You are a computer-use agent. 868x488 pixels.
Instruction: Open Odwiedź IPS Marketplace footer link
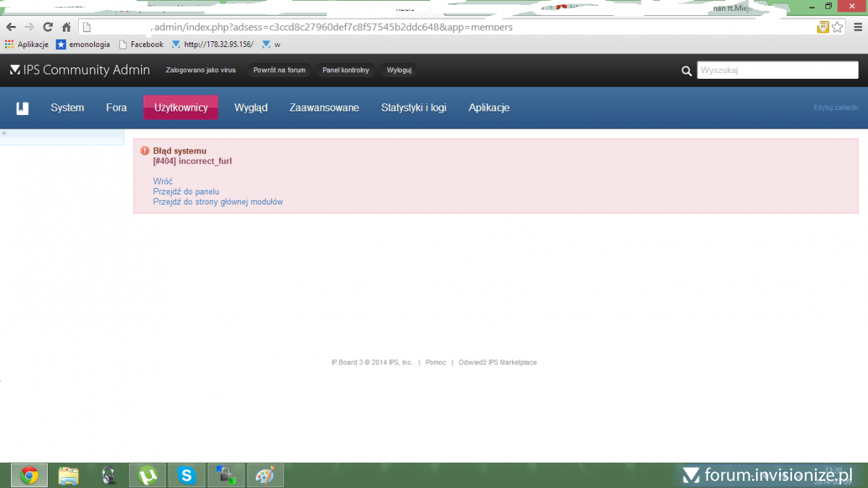(x=498, y=362)
